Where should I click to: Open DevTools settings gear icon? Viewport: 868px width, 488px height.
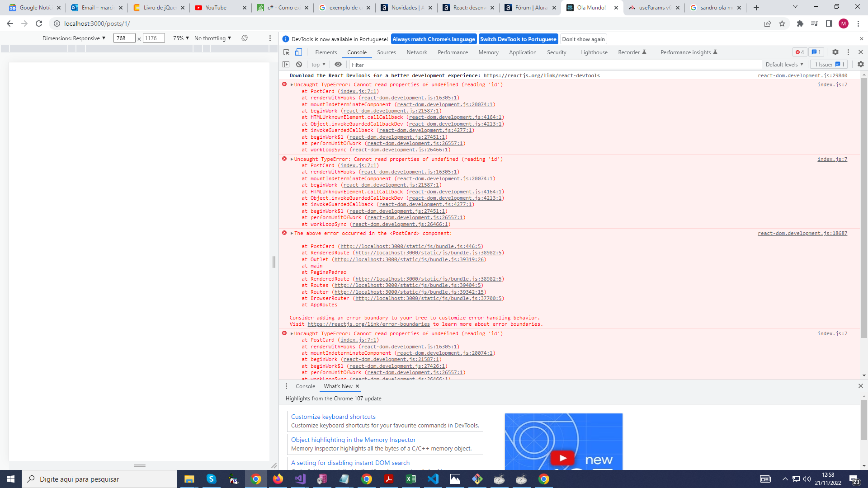[x=835, y=52]
